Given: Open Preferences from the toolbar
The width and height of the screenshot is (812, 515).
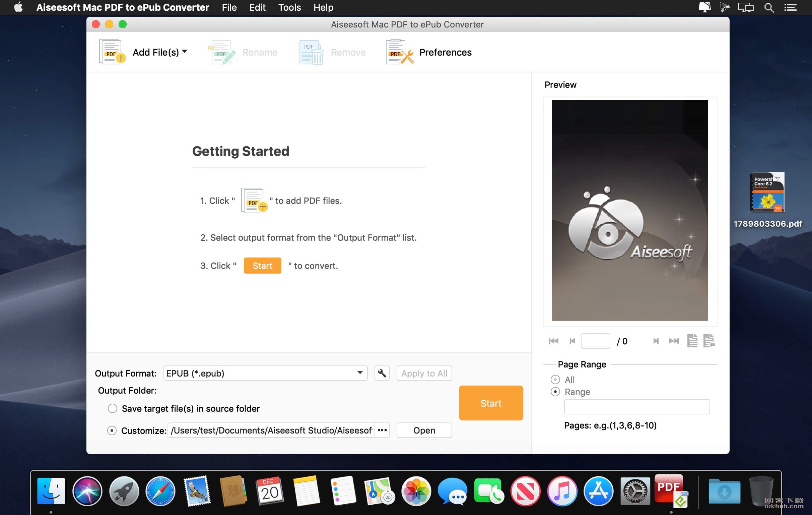Looking at the screenshot, I should tap(429, 52).
